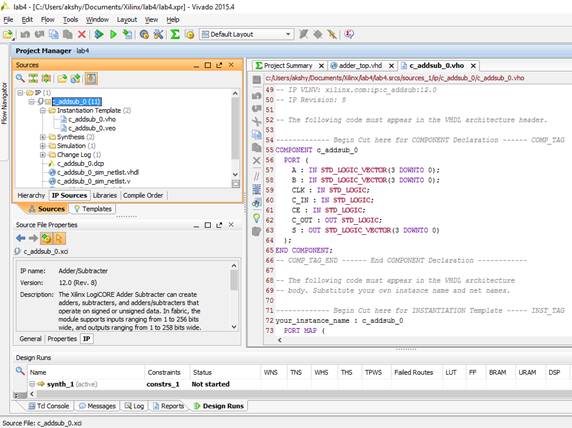The height and width of the screenshot is (428, 572).
Task: Select c_addsub_0_sim_netlist.vhdl in tree
Action: tap(98, 172)
